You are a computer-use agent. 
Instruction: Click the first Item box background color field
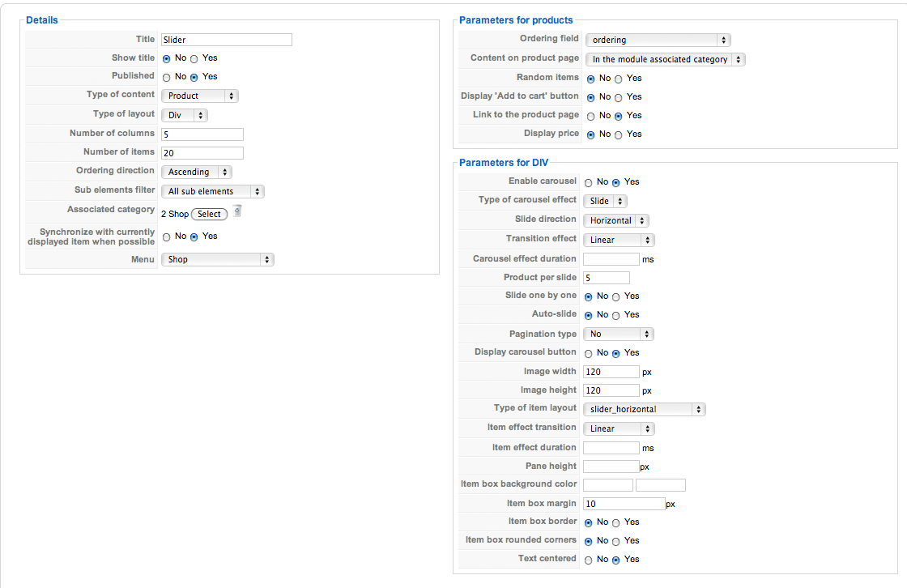pyautogui.click(x=607, y=485)
